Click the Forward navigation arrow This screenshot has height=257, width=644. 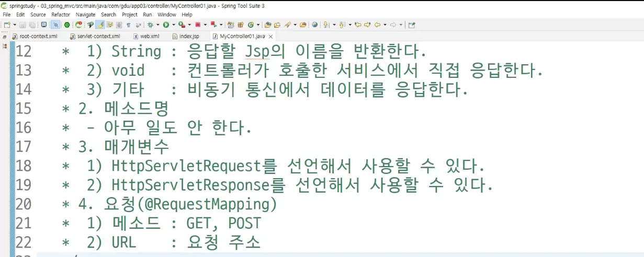tap(393, 25)
